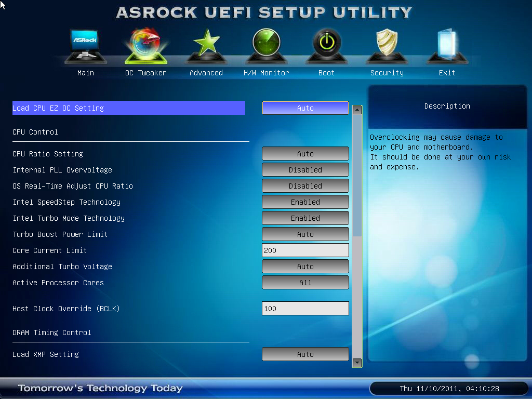The width and height of the screenshot is (532, 399).
Task: Select the Intel SpeedStep Technology label
Action: pos(66,202)
